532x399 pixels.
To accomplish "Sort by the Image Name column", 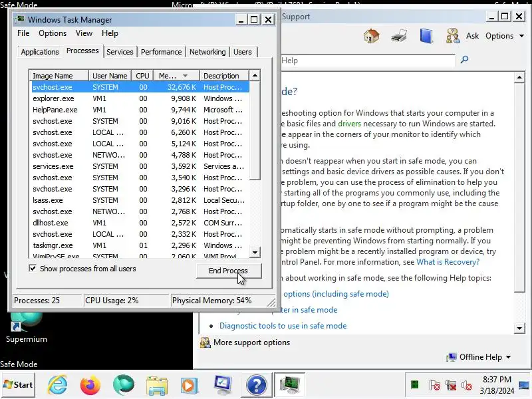I will [x=59, y=76].
